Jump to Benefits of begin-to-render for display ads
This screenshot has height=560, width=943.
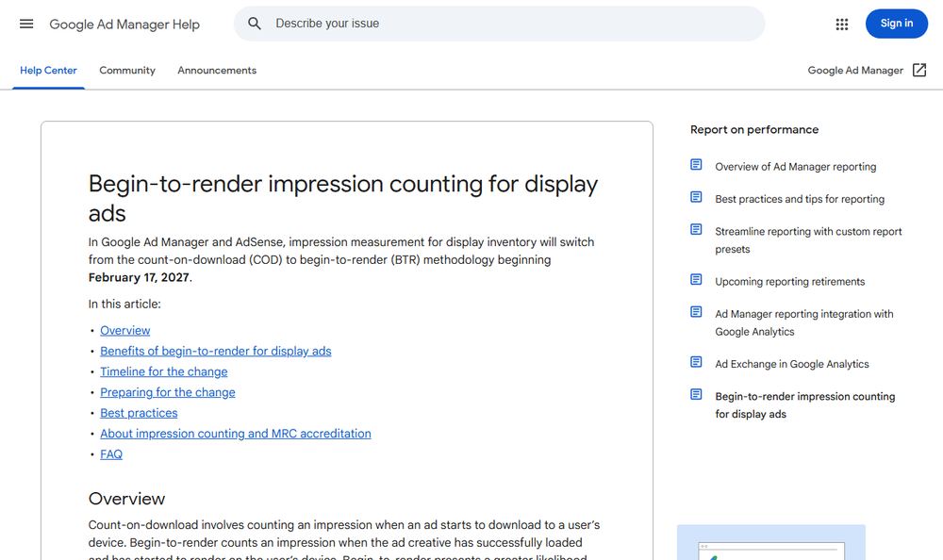click(215, 351)
